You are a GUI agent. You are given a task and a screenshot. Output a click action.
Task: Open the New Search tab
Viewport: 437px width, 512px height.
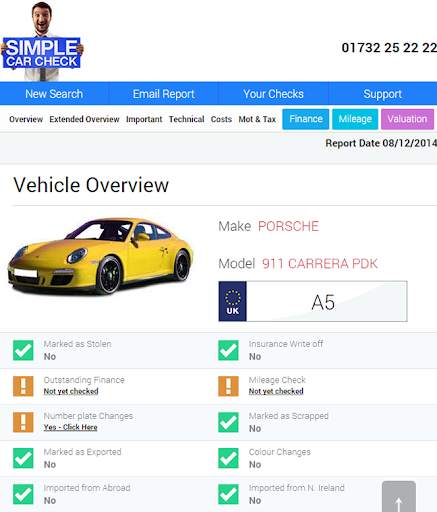coord(54,94)
